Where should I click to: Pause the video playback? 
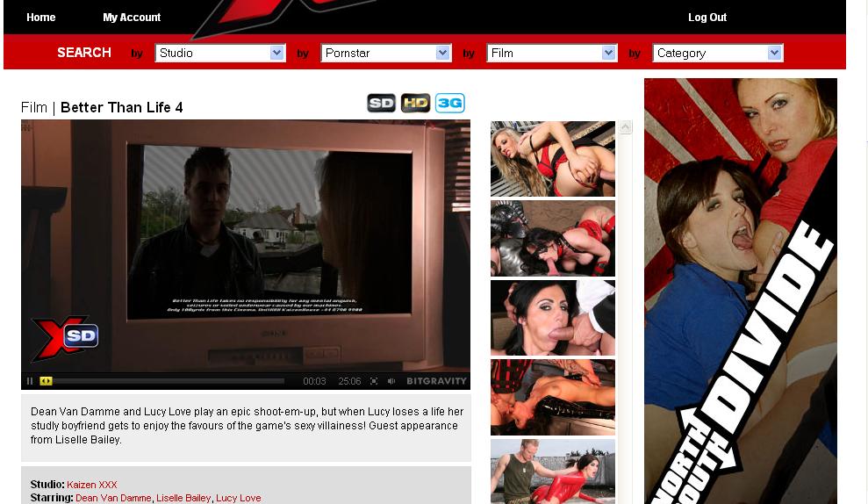30,381
